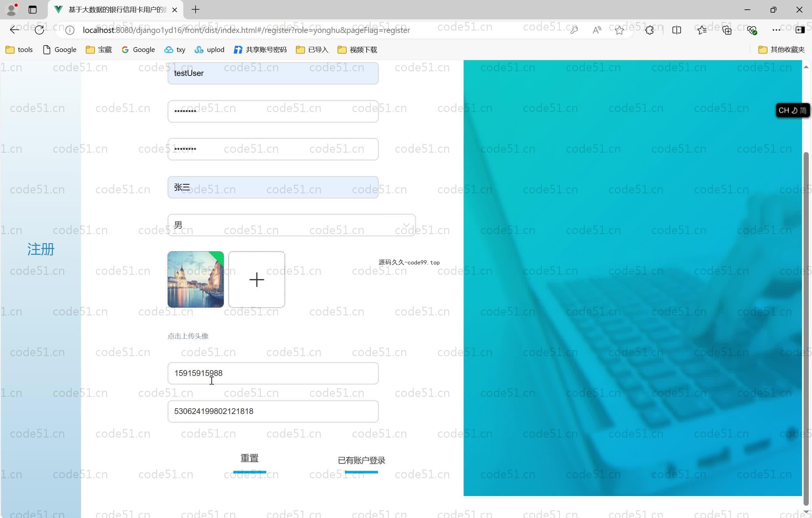Image resolution: width=812 pixels, height=518 pixels.
Task: Open user profile avatar icon
Action: click(12, 9)
